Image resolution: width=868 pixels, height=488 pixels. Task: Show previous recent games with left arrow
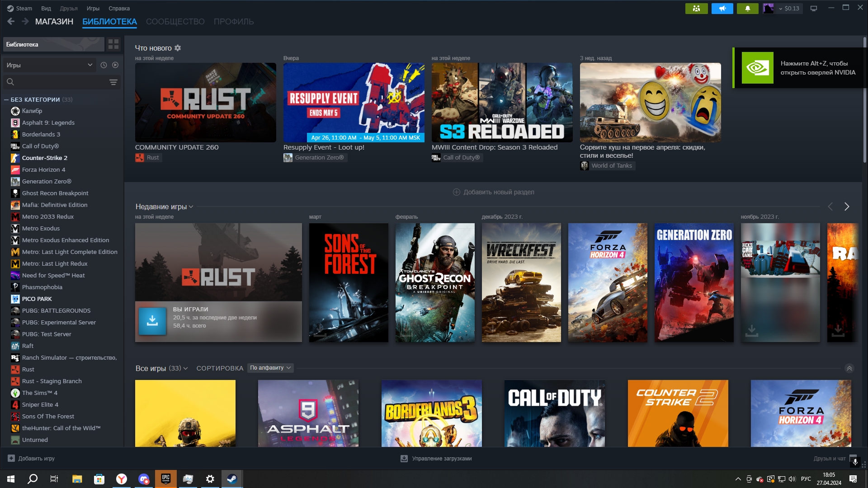tap(830, 206)
